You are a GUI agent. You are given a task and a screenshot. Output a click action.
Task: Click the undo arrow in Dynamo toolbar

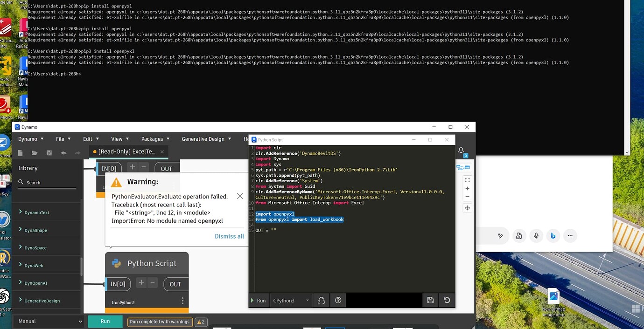click(x=63, y=152)
